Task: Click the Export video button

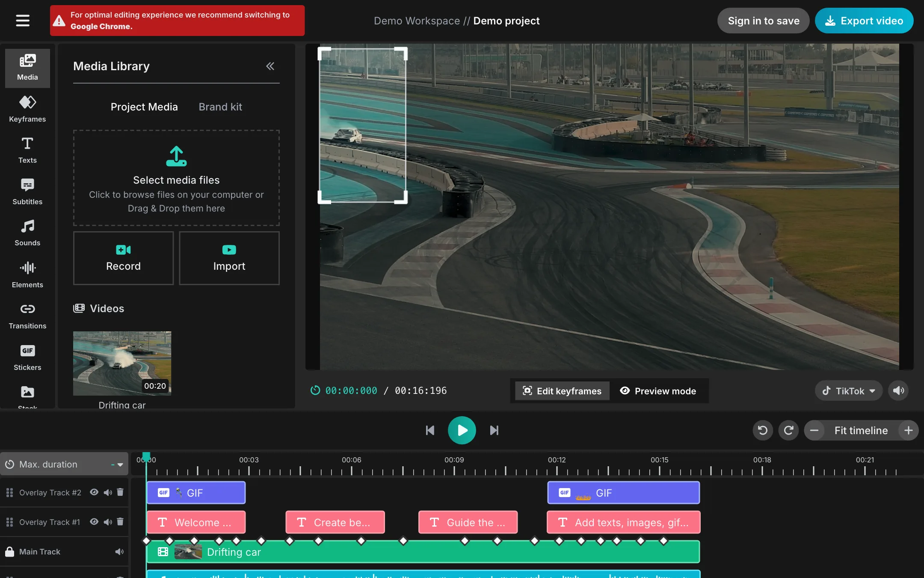Action: tap(864, 21)
